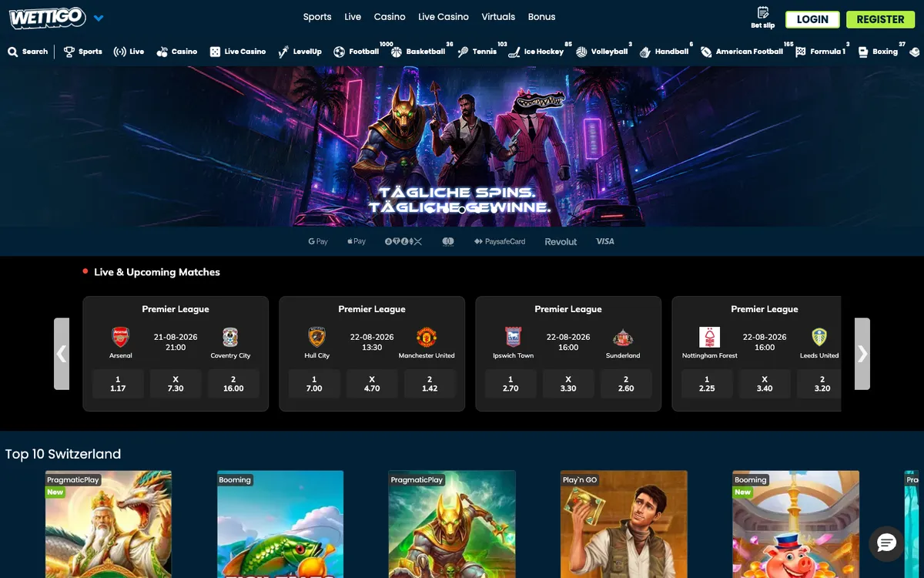The image size is (924, 578).
Task: Click the Revolut payment logo
Action: click(561, 241)
